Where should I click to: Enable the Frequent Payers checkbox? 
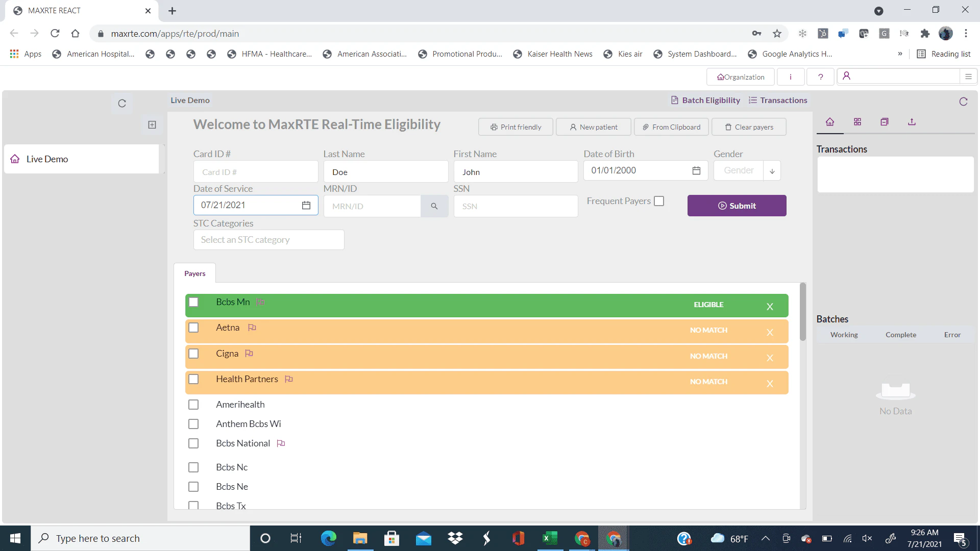tap(658, 201)
